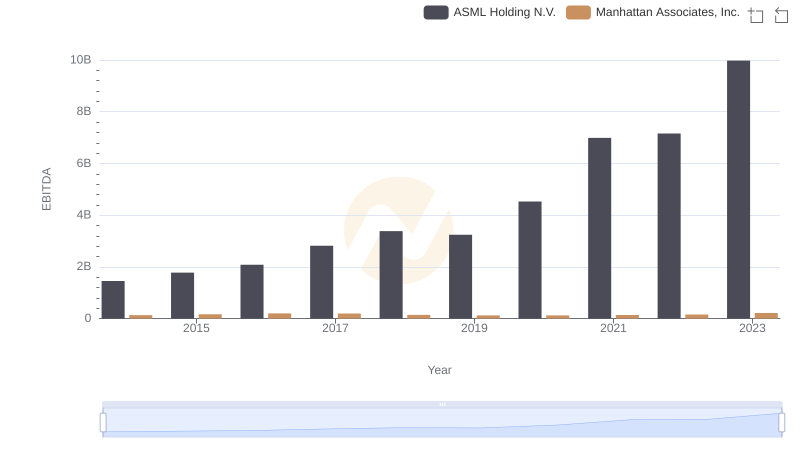Viewport: 800px width, 461px height.
Task: Click the 2020 ASML bar
Action: point(530,260)
